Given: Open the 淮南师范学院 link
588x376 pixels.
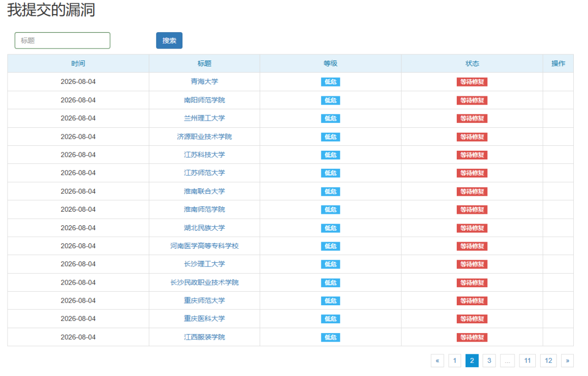Looking at the screenshot, I should [x=204, y=209].
